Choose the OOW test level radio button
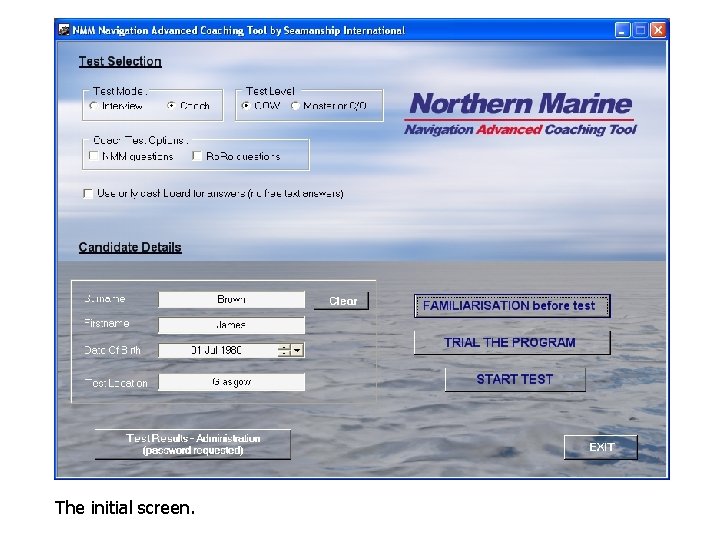This screenshot has height=540, width=720. [x=246, y=106]
